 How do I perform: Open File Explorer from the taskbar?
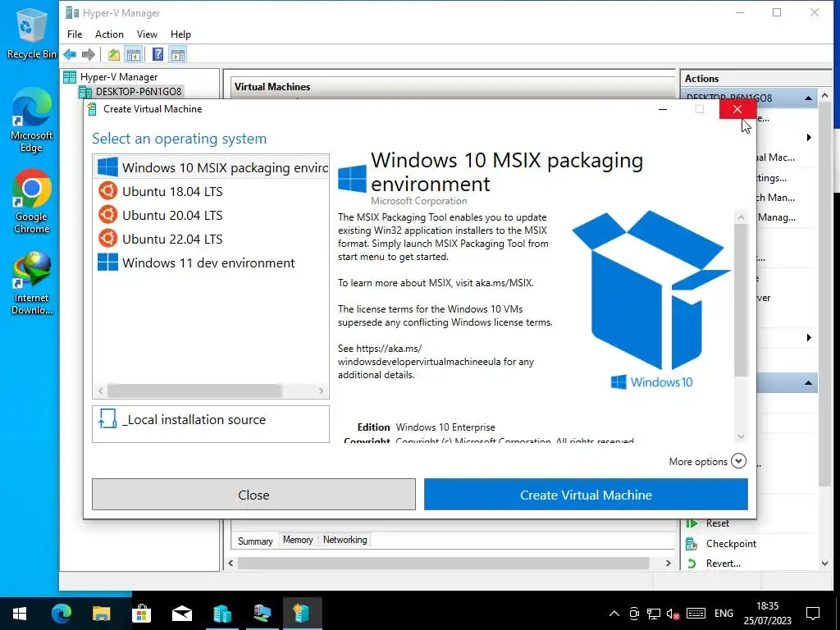(101, 614)
